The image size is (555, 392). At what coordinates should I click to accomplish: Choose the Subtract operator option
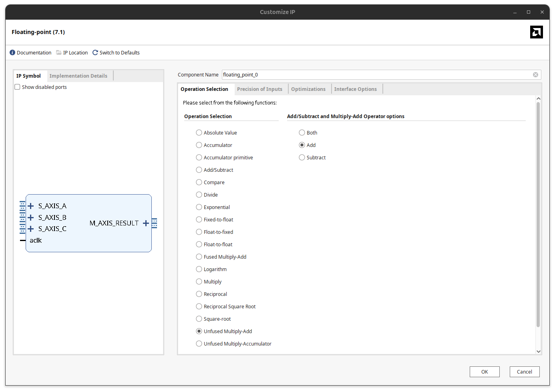click(302, 157)
